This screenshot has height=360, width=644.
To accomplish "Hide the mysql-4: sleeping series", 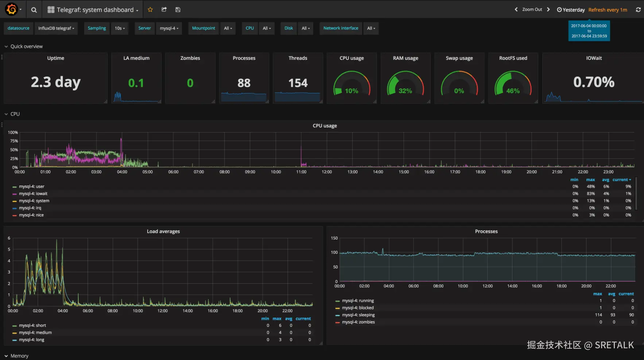I will 359,315.
